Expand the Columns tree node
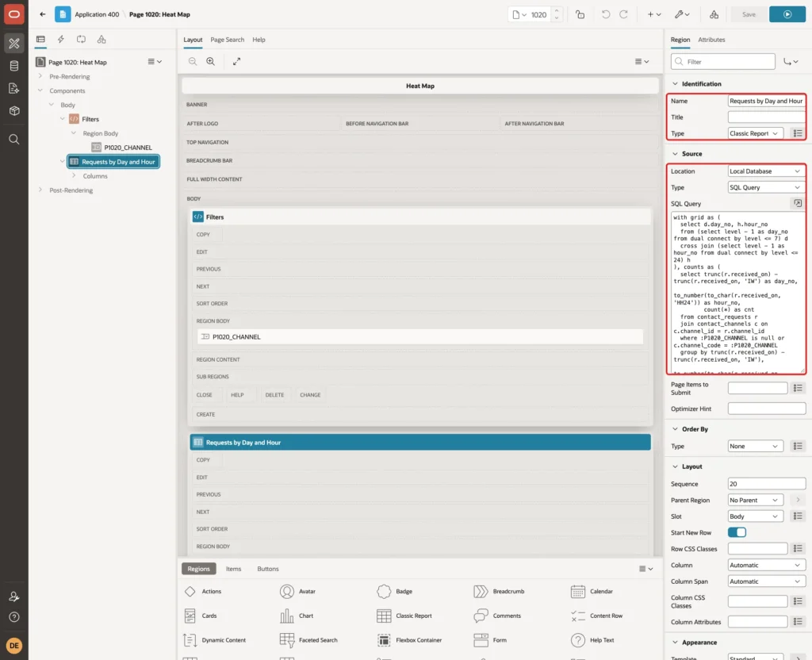812x660 pixels. [74, 175]
